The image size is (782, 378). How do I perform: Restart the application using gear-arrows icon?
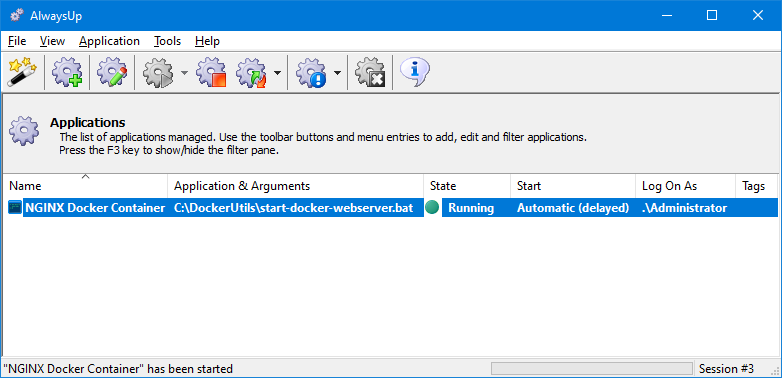point(252,72)
